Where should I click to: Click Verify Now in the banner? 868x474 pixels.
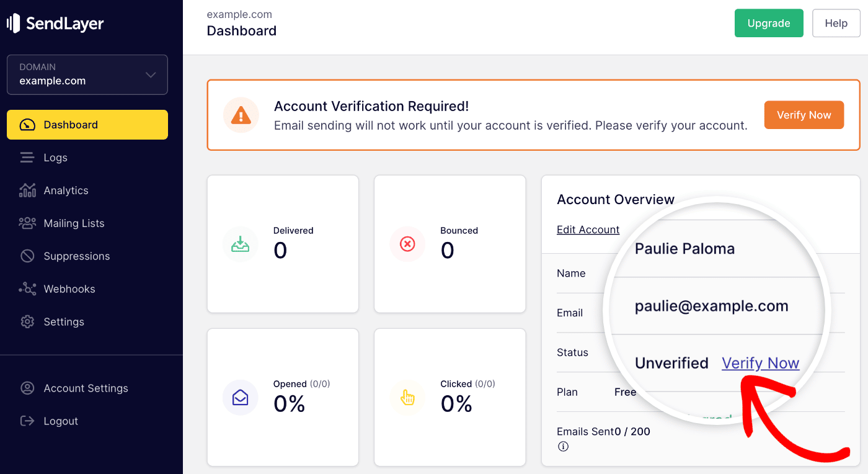coord(804,115)
